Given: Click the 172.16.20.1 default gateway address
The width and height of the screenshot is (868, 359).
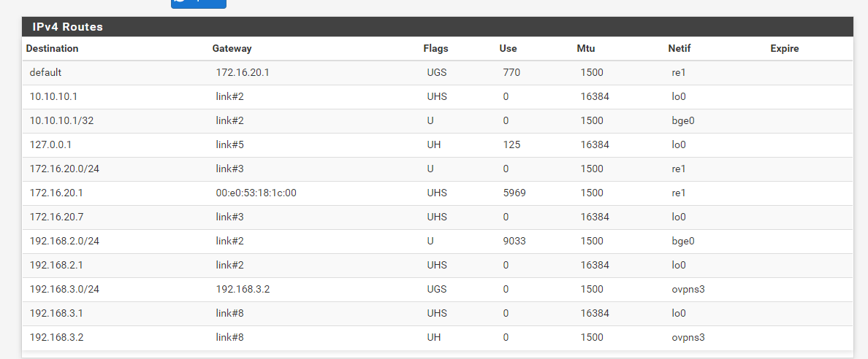Looking at the screenshot, I should (x=243, y=72).
